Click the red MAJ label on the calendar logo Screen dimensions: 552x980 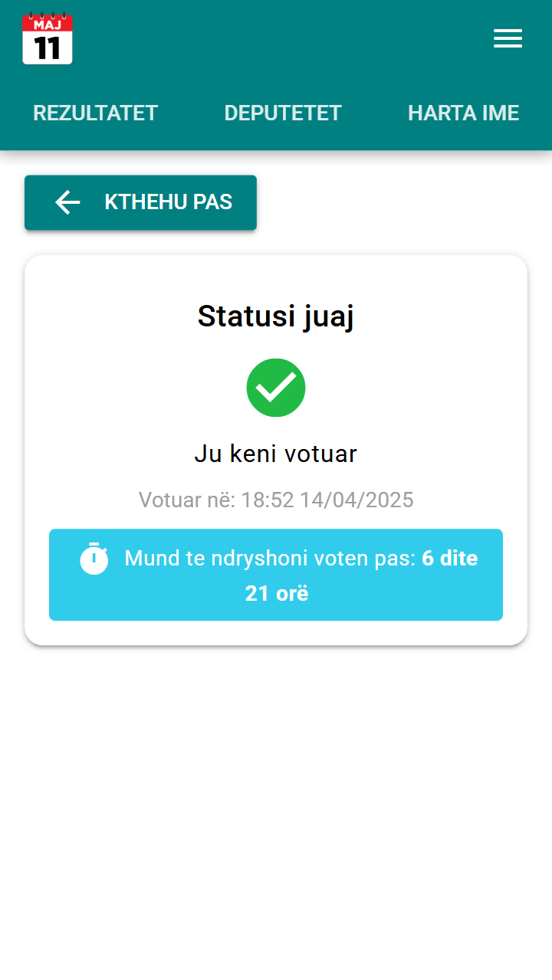coord(48,25)
